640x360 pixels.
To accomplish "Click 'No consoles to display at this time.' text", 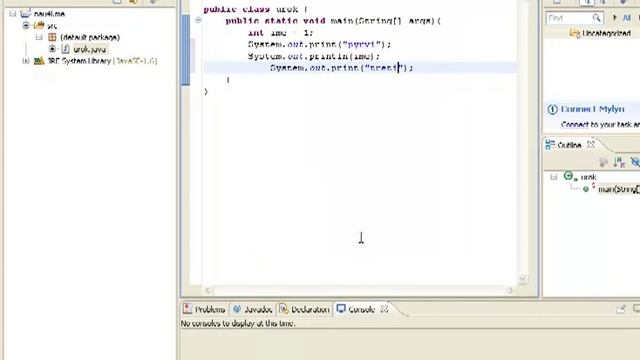I will click(x=238, y=323).
